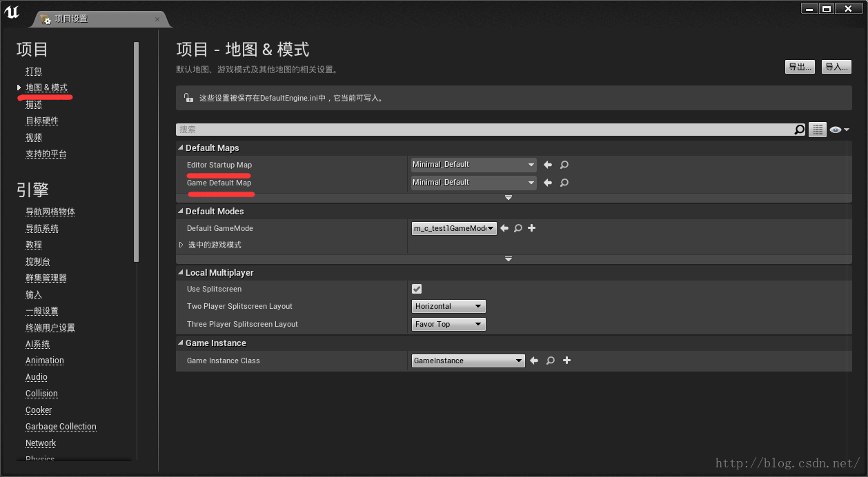
Task: Open 目标硬件 settings category
Action: (42, 121)
